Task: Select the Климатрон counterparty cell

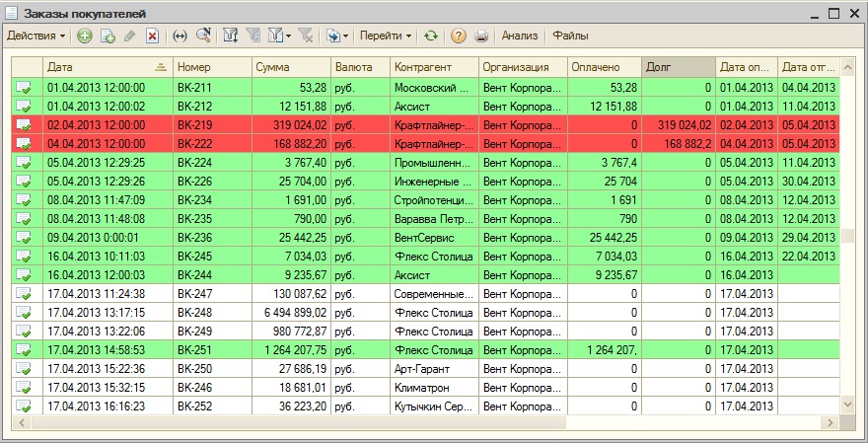Action: coord(434,388)
